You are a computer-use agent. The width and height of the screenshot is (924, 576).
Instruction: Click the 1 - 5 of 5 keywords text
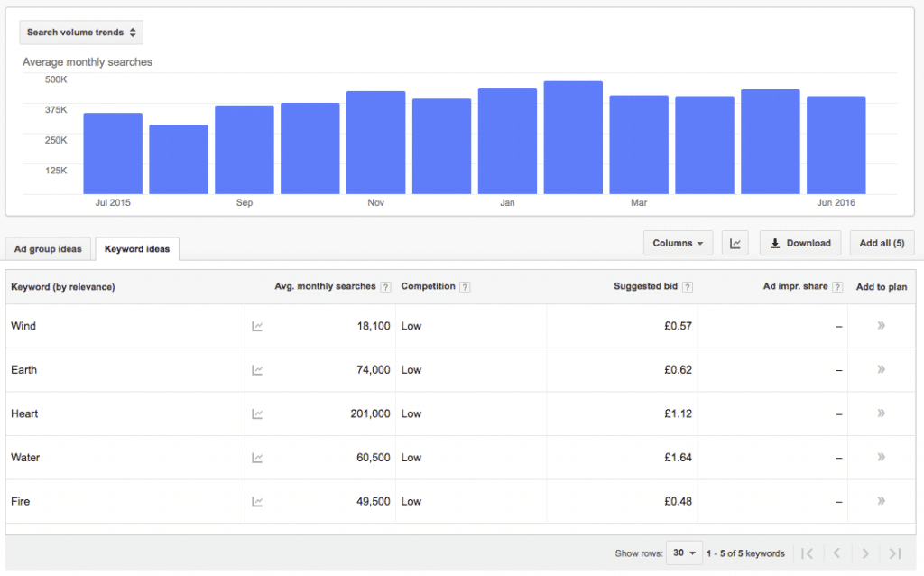(x=745, y=553)
